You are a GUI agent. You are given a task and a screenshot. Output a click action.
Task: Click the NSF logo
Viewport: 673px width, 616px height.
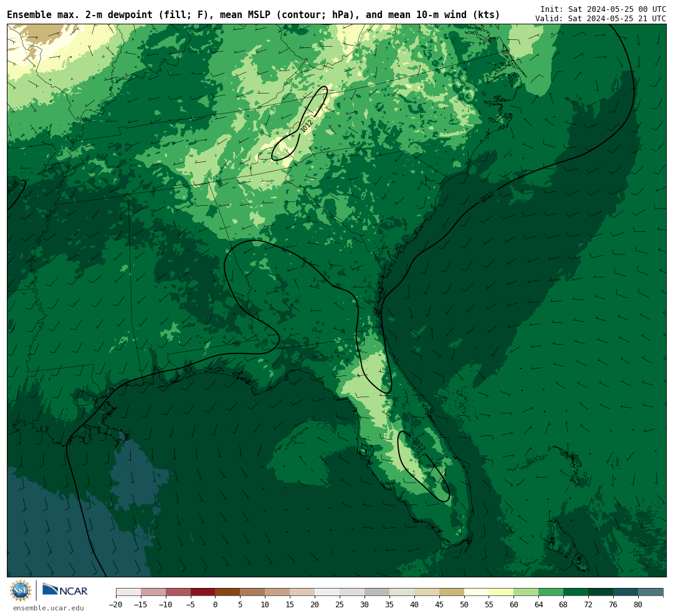click(21, 590)
